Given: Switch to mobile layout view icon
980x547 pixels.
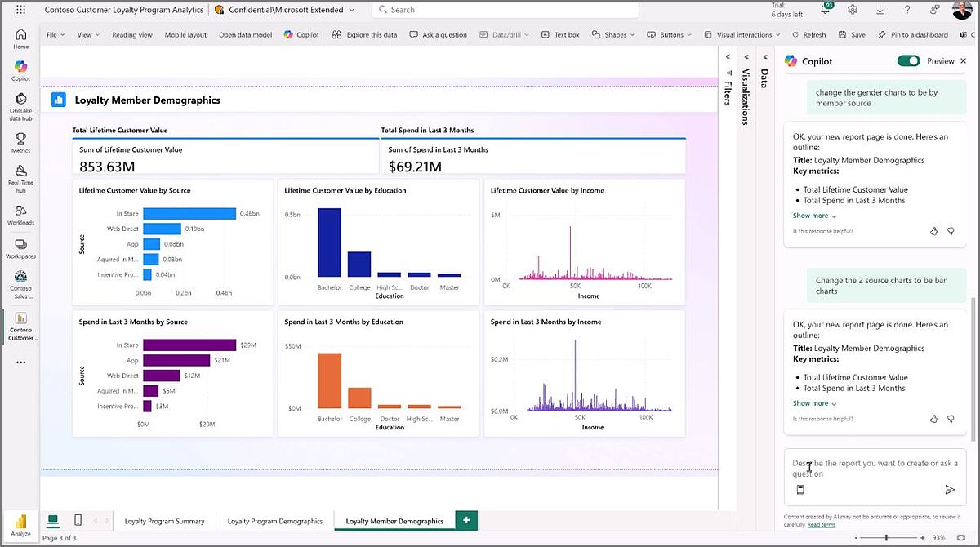Looking at the screenshot, I should click(x=78, y=520).
